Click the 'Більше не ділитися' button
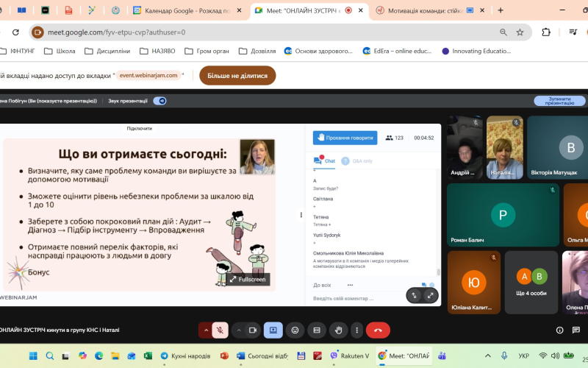 (237, 75)
